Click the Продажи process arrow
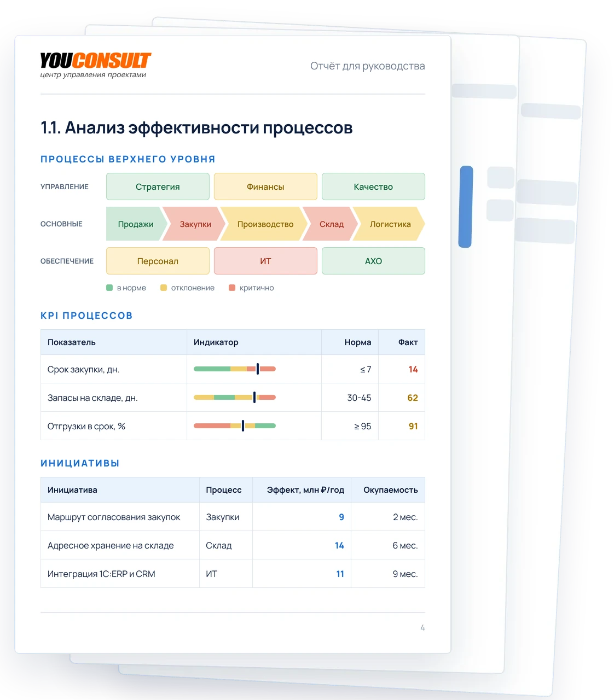Image resolution: width=614 pixels, height=700 pixels. tap(136, 224)
